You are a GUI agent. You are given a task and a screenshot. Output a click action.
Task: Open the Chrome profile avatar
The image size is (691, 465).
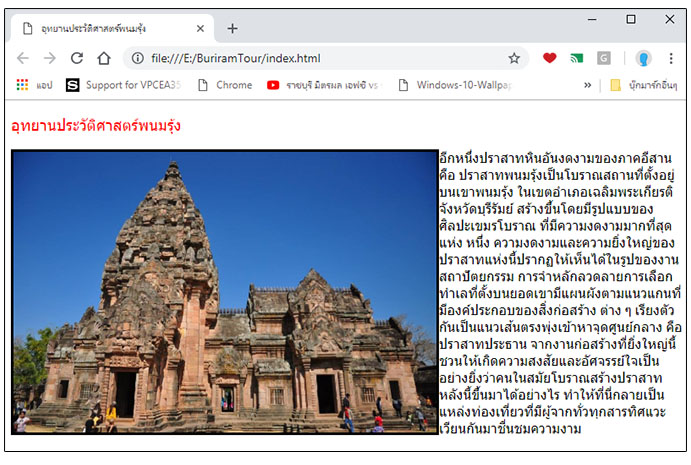643,58
